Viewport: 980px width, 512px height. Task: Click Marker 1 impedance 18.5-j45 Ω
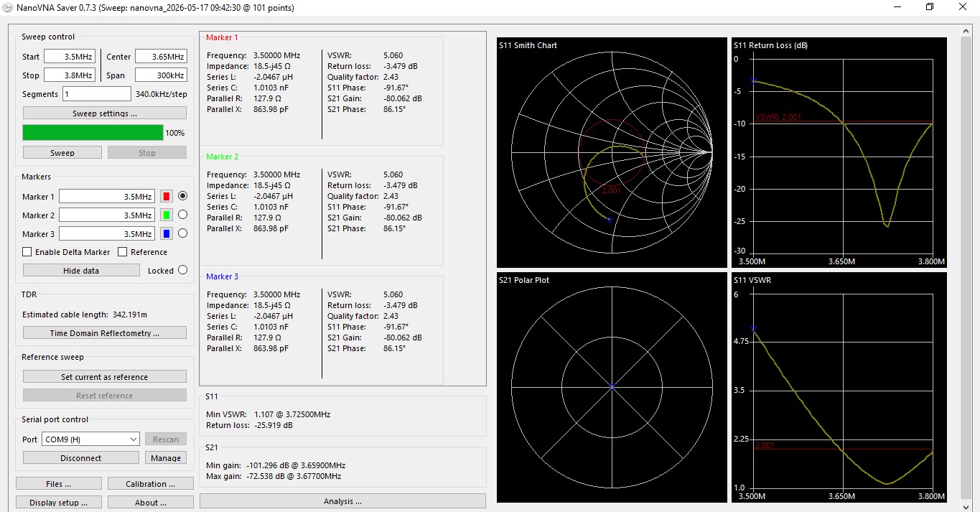point(272,66)
